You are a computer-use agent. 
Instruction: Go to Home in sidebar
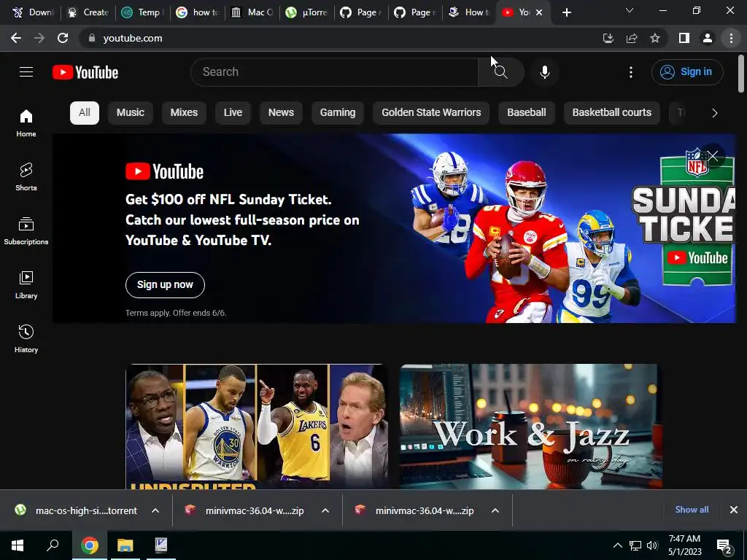tap(26, 123)
